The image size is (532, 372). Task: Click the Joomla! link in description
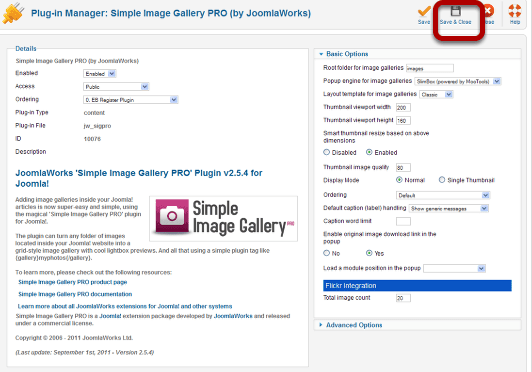(x=110, y=316)
